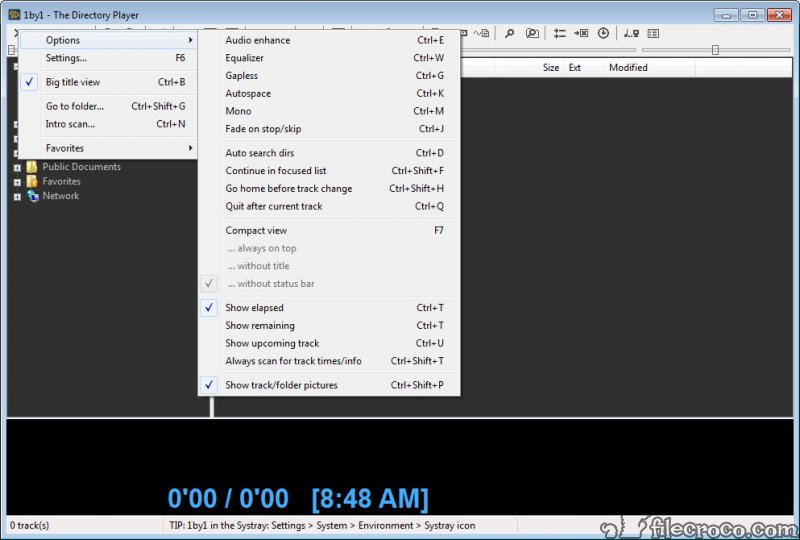Uncheck Big title view option
Screen dimensions: 800x540
pos(72,82)
